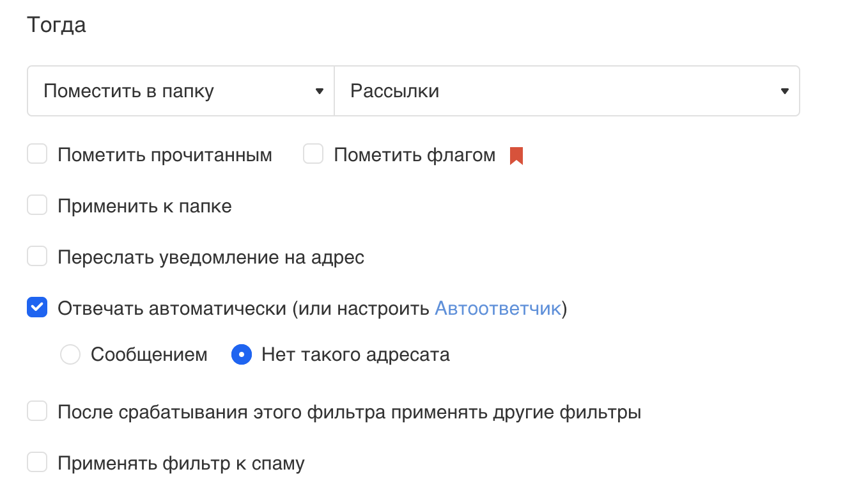Click the "Применить к папке" label text
Screen dimensions: 868x499
coord(144,207)
